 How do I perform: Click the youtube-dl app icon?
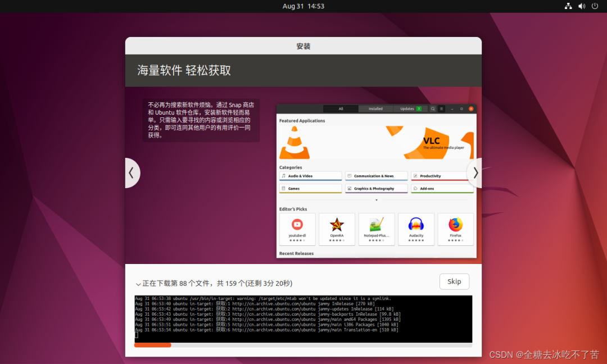click(x=297, y=225)
